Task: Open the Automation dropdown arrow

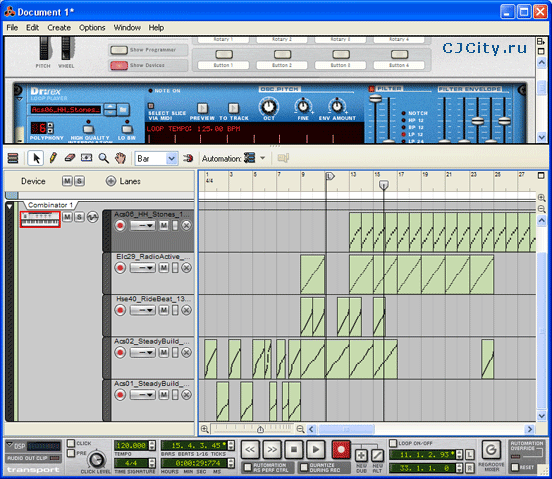Action: (x=263, y=158)
